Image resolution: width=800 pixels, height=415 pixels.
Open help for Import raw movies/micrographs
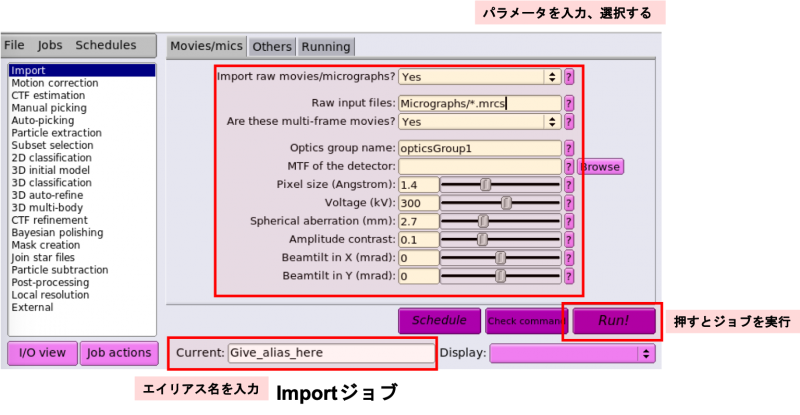coord(569,77)
